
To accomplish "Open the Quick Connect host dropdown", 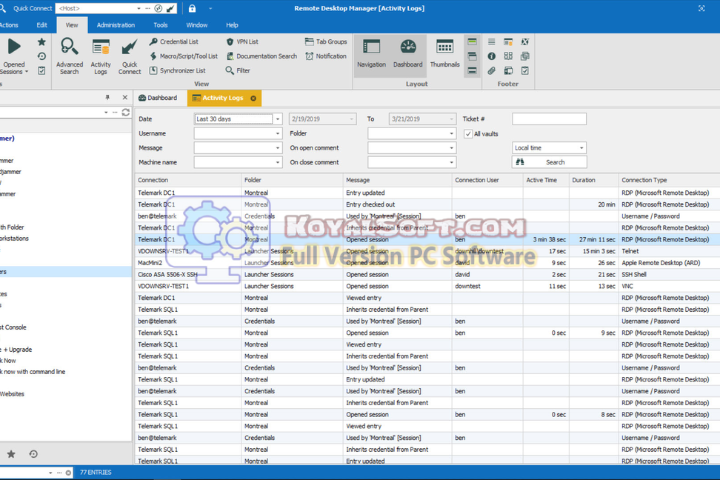I will (x=139, y=8).
